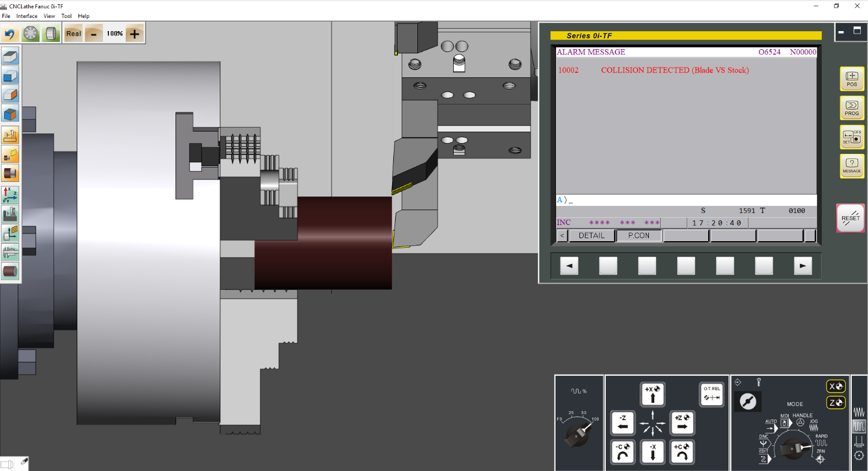Open the yellow workpiece-in-chuck setup icon
868x471 pixels.
[11, 173]
